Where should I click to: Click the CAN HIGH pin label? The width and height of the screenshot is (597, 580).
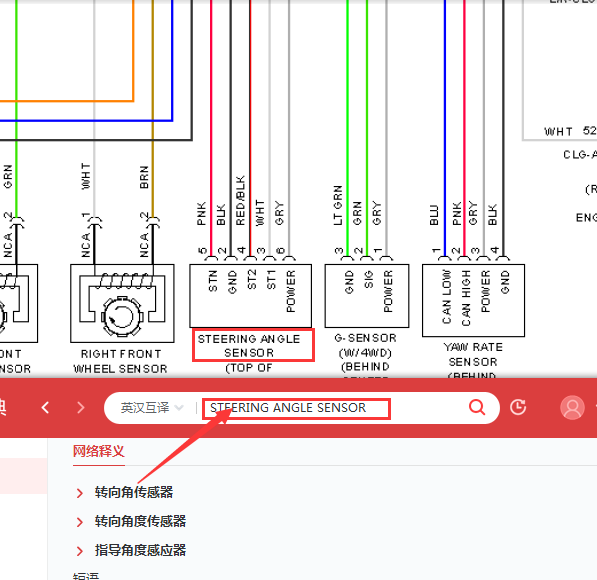pos(466,298)
